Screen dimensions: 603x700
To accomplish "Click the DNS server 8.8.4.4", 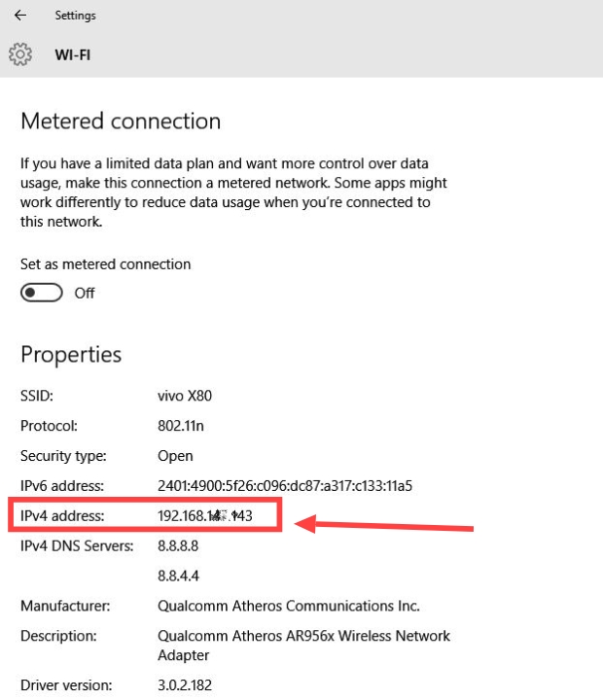I will (178, 576).
